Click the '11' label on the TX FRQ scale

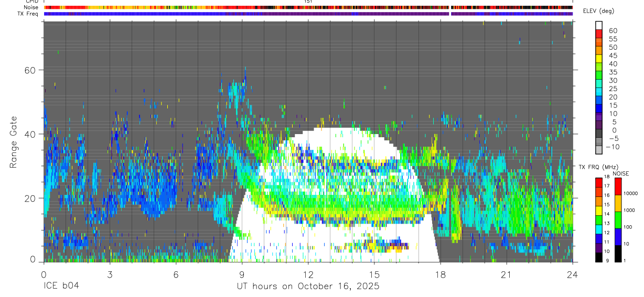point(607,243)
